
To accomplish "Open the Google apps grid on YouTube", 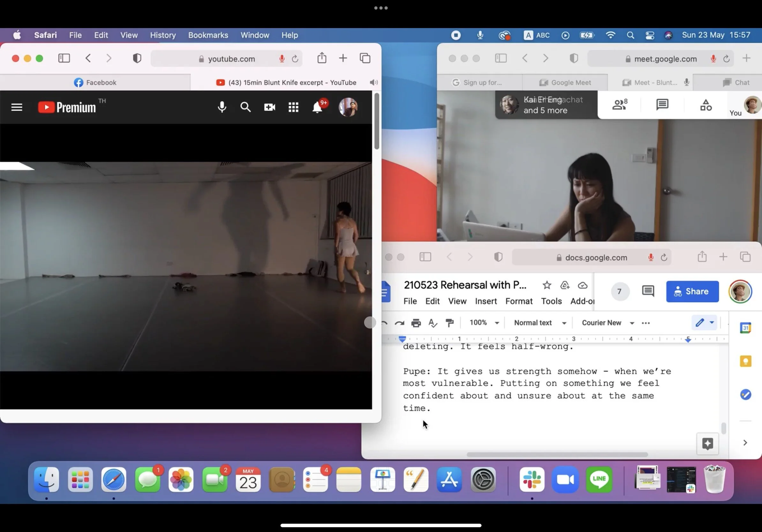I will [293, 107].
